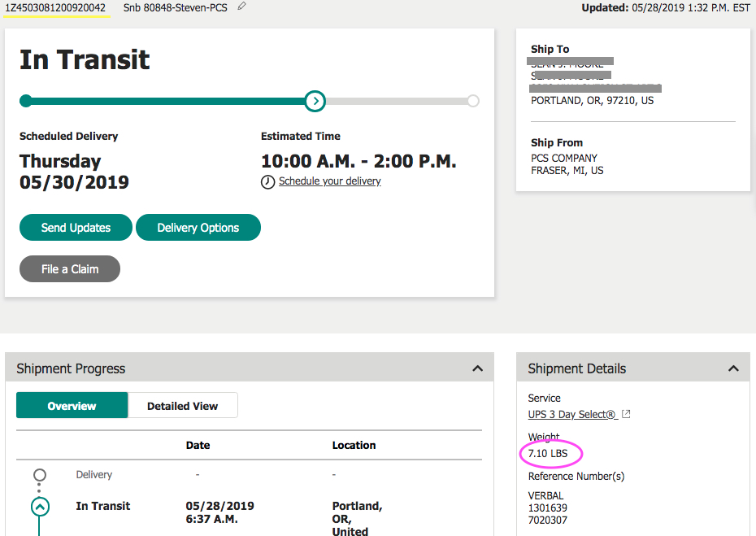Viewport: 756px width, 536px height.
Task: Open the Schedule your delivery link
Action: point(329,181)
